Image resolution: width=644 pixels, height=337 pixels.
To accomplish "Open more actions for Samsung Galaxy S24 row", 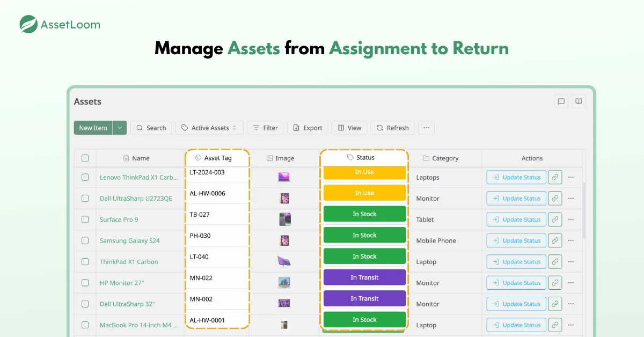I will click(570, 240).
